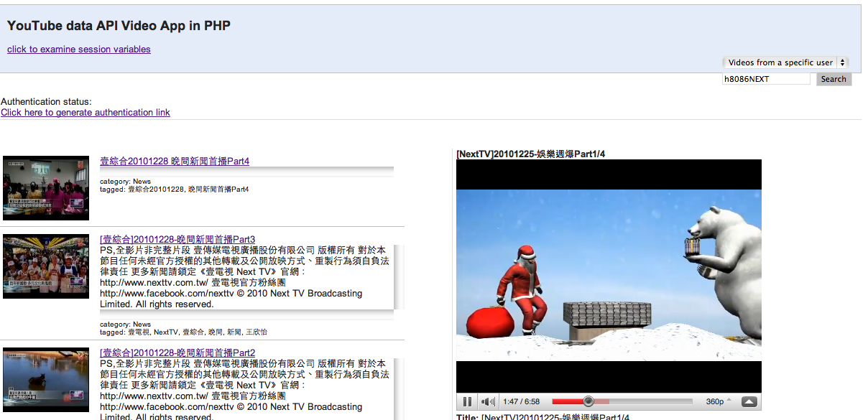The width and height of the screenshot is (868, 420).
Task: Click the elapsed time 1:47 / 6:58
Action: point(521,402)
